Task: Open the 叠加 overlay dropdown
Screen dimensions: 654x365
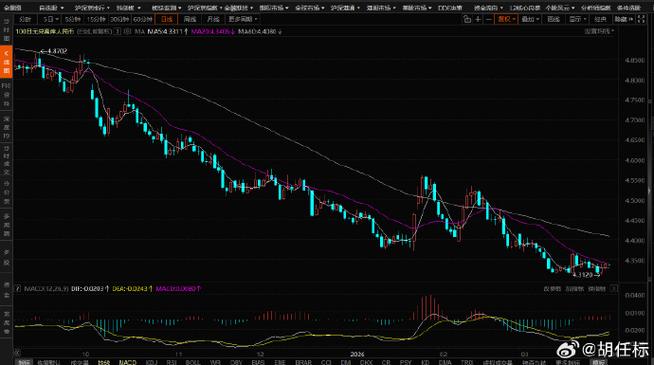Action: coord(530,19)
